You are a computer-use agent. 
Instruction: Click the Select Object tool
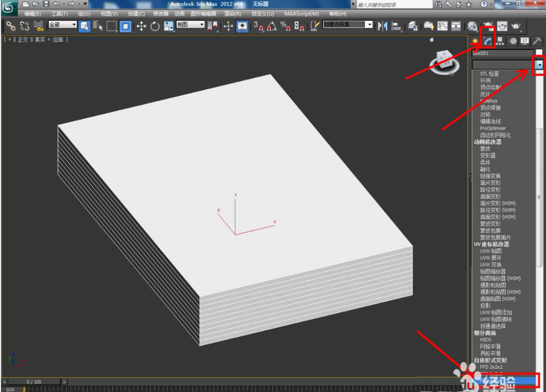click(84, 25)
